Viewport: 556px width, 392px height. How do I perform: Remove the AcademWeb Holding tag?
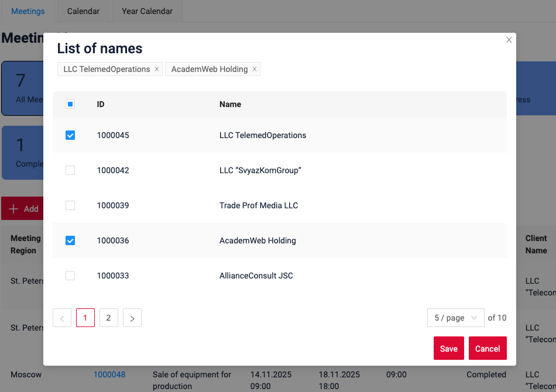pyautogui.click(x=255, y=69)
